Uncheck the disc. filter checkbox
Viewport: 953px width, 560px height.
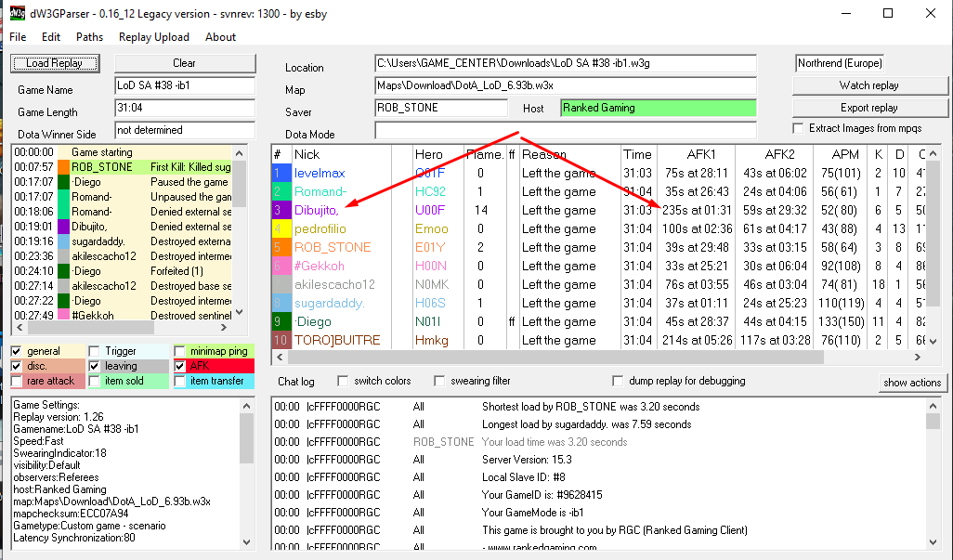point(17,366)
